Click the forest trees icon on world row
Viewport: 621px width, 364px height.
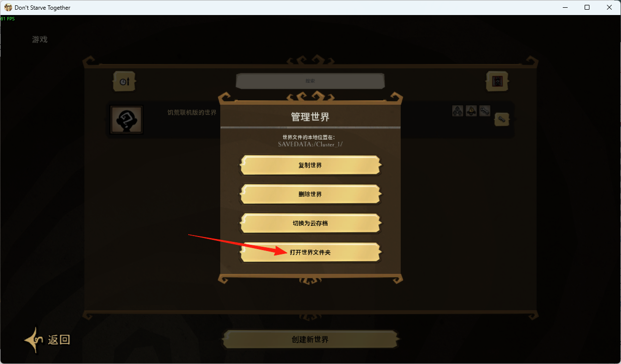[457, 111]
